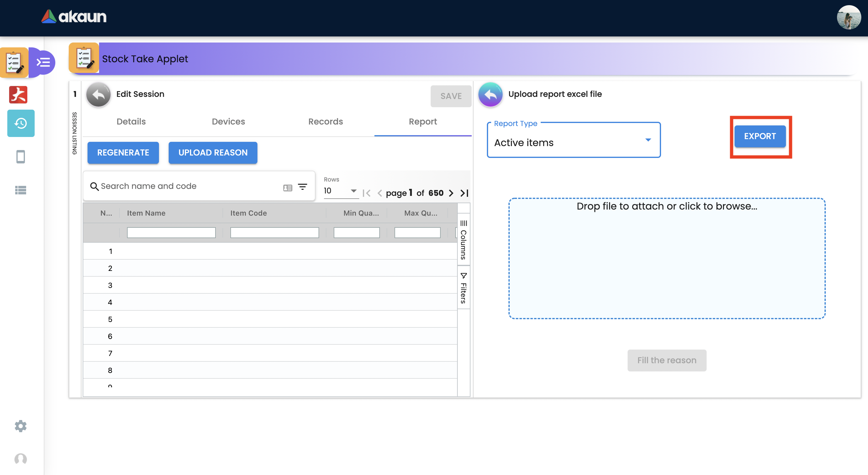Click the mobile device sidebar icon
The image size is (868, 475).
click(x=21, y=156)
